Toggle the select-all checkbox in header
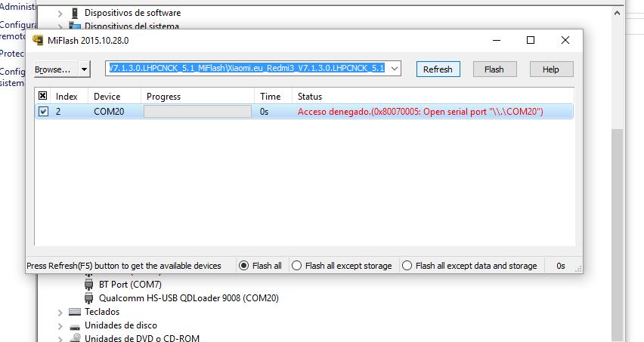The image size is (644, 342). [43, 96]
